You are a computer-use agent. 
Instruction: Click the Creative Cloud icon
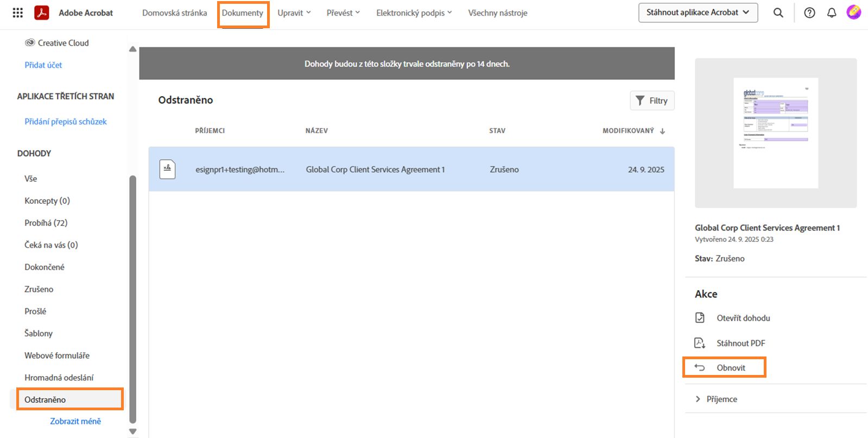[x=30, y=42]
